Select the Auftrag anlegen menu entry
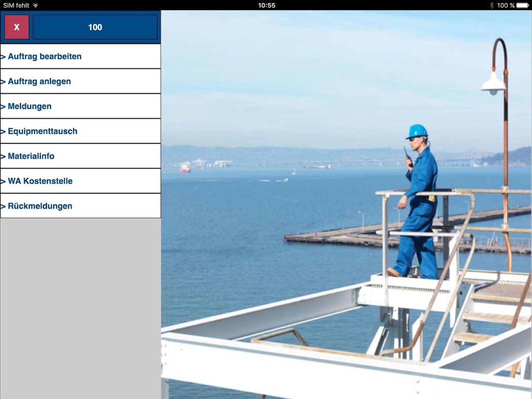532x399 pixels. click(x=80, y=81)
